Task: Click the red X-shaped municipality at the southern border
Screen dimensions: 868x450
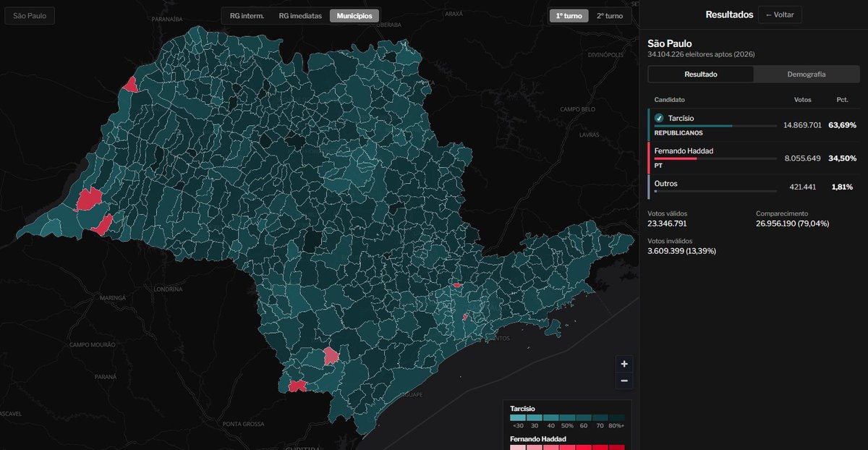Action: [297, 386]
